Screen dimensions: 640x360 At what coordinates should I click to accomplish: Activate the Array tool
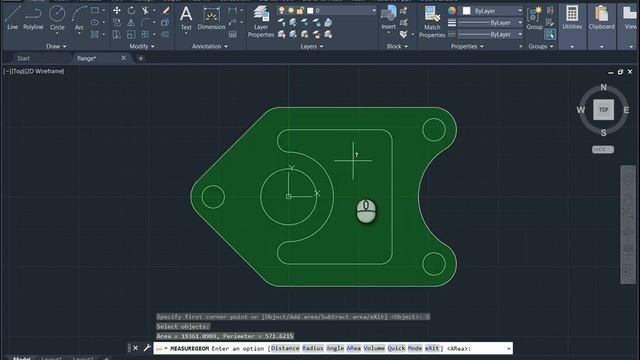145,35
